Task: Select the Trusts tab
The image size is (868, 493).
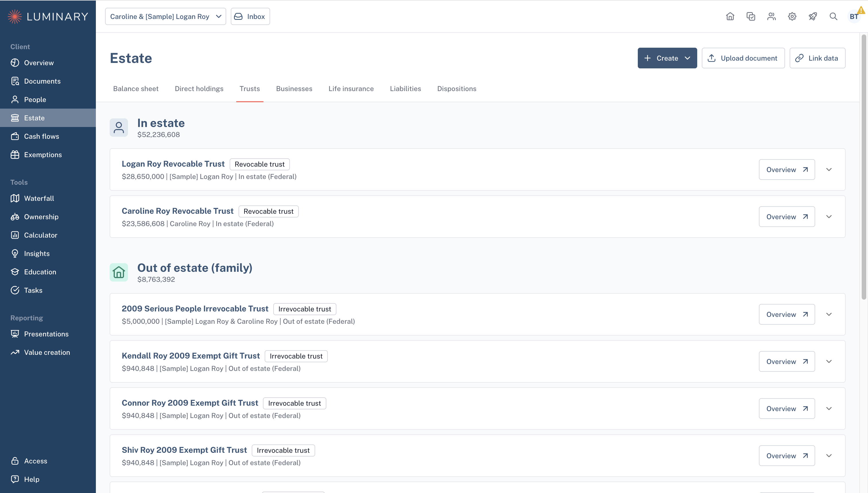Action: [x=250, y=89]
